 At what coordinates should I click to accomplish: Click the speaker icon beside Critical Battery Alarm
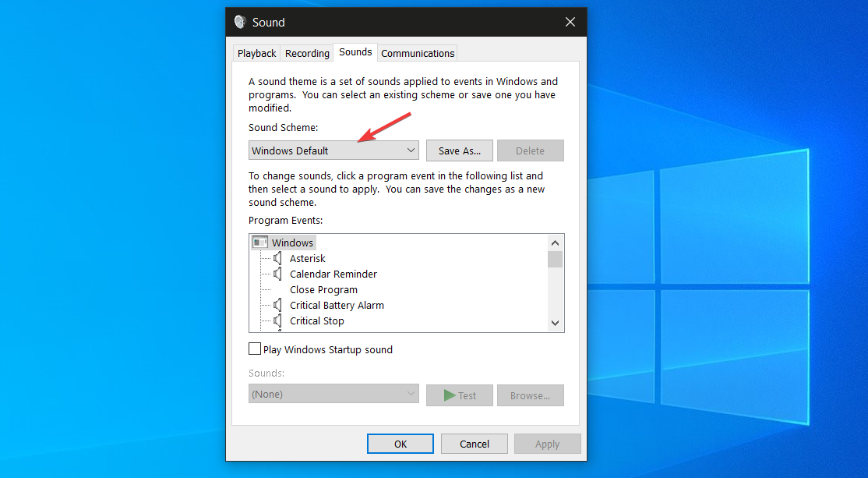(277, 305)
